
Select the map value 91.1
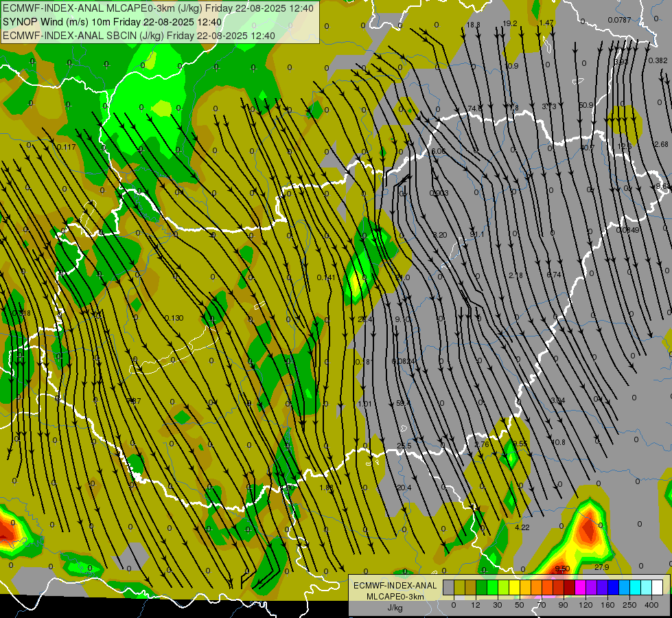[x=476, y=234]
